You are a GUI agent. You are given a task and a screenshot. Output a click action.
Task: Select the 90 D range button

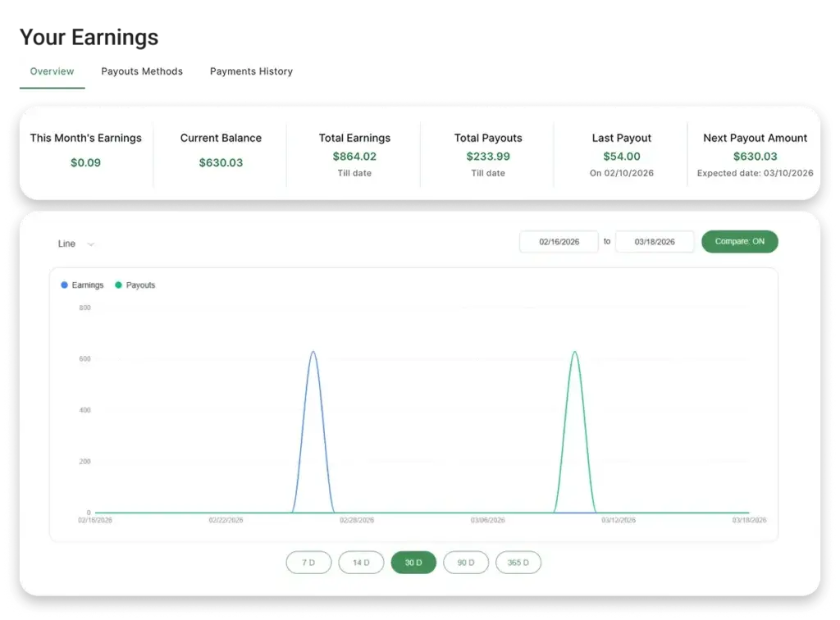click(466, 563)
